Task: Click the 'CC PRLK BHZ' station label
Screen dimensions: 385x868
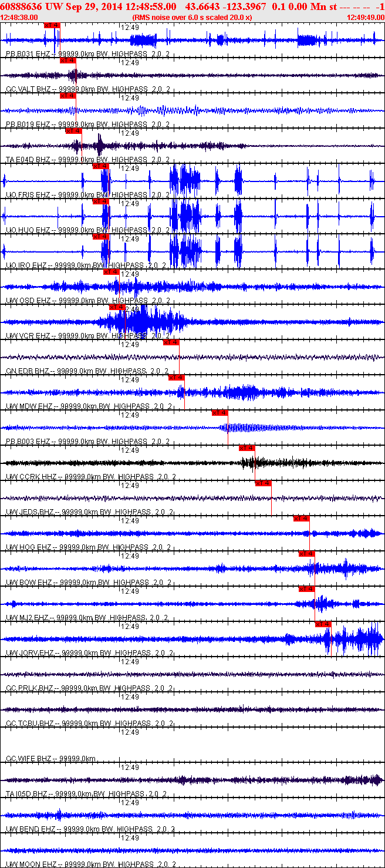Action: [30, 688]
